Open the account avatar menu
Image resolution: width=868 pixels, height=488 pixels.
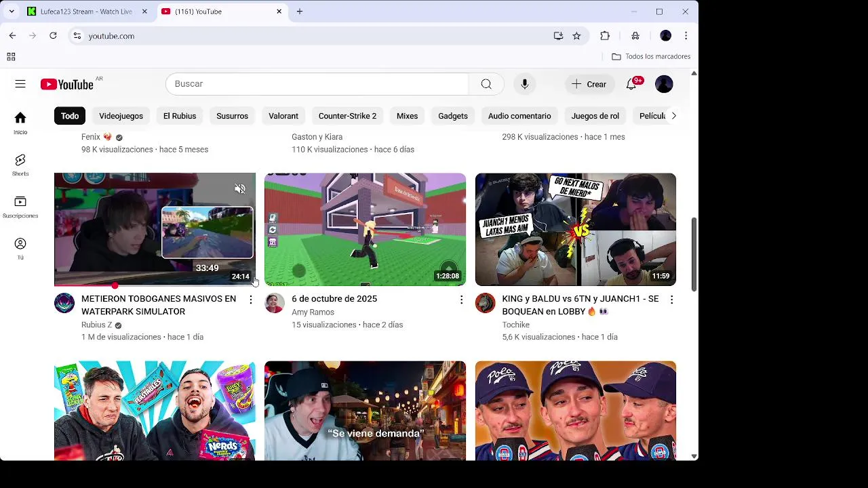tap(664, 84)
